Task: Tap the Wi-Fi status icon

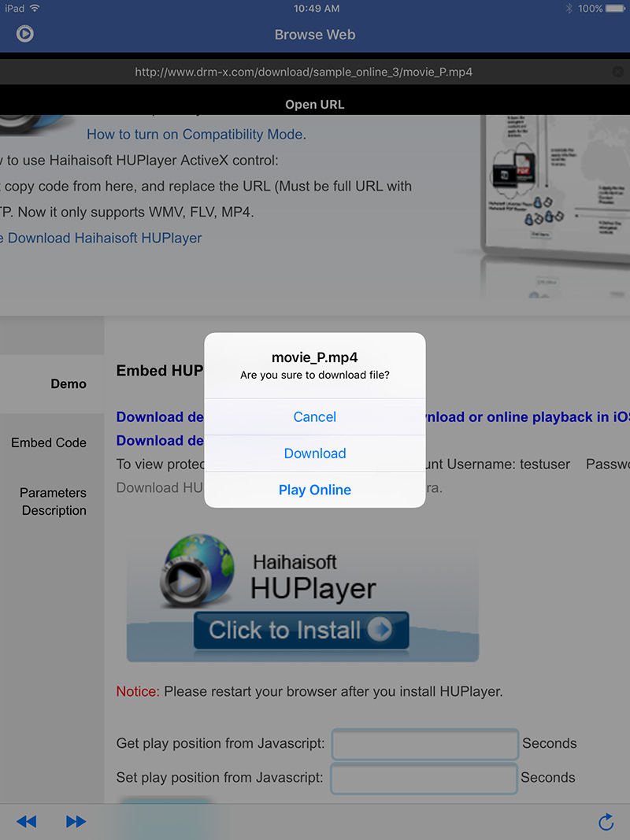Action: [x=35, y=8]
